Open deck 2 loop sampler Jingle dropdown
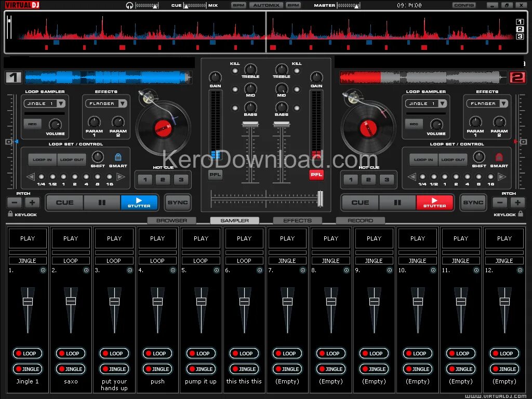 442,103
